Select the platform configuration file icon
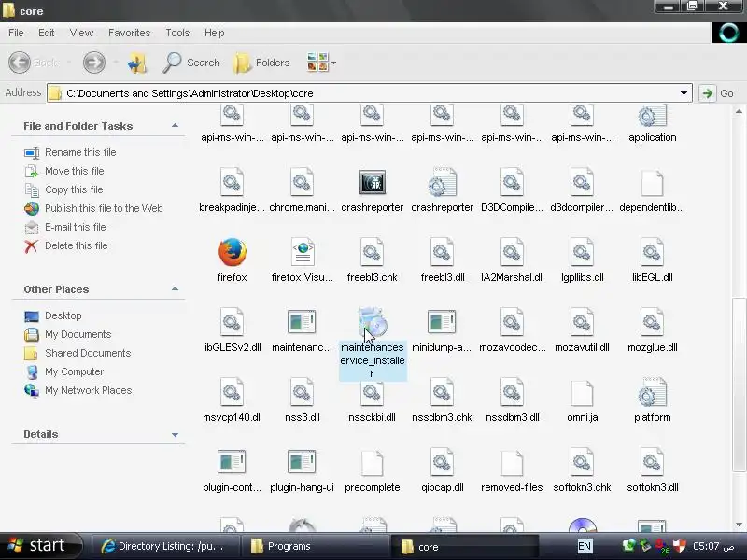Viewport: 747px width, 560px height. point(652,392)
